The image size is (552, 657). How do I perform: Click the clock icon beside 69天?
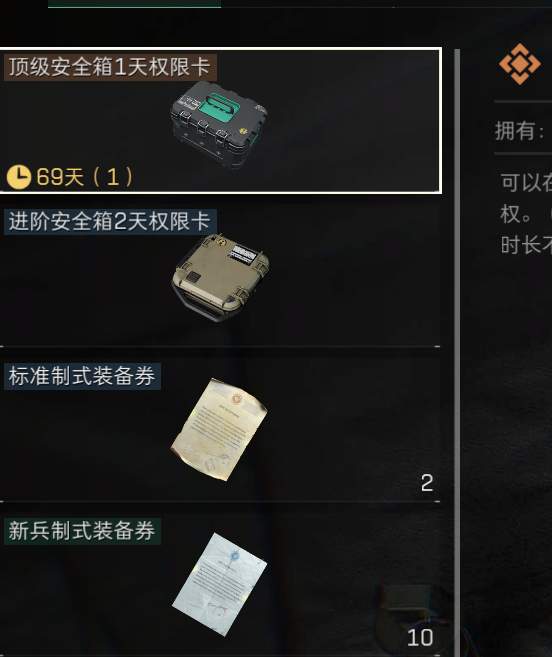(19, 177)
